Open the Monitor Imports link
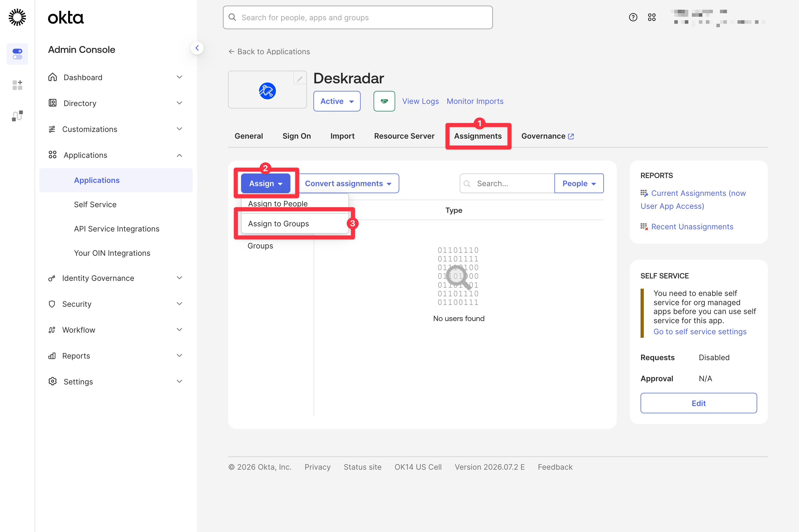799x532 pixels. pos(475,101)
